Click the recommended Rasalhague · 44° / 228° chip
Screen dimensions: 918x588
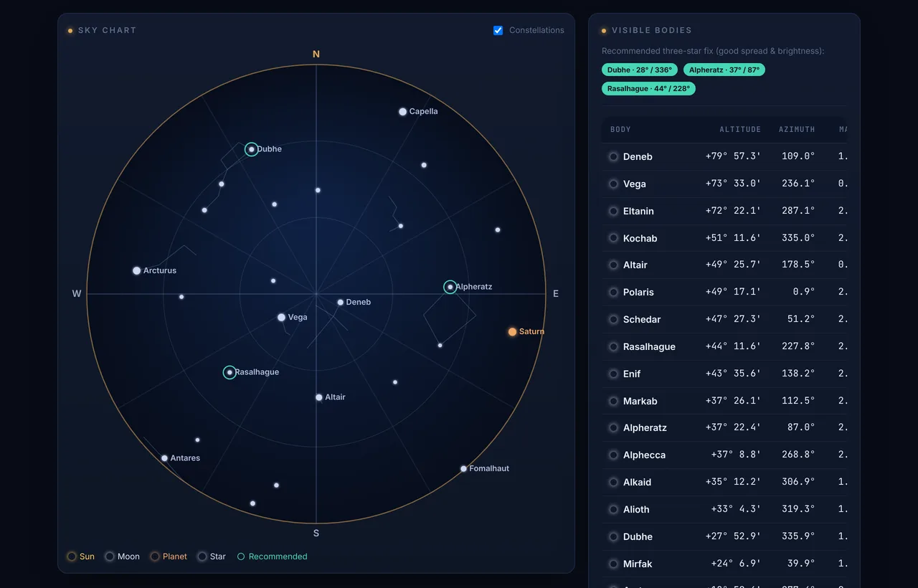coord(648,89)
